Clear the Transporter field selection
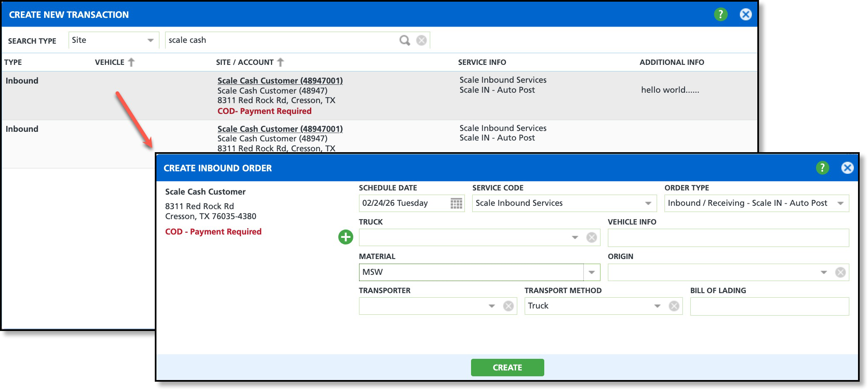868x390 pixels. pyautogui.click(x=508, y=306)
